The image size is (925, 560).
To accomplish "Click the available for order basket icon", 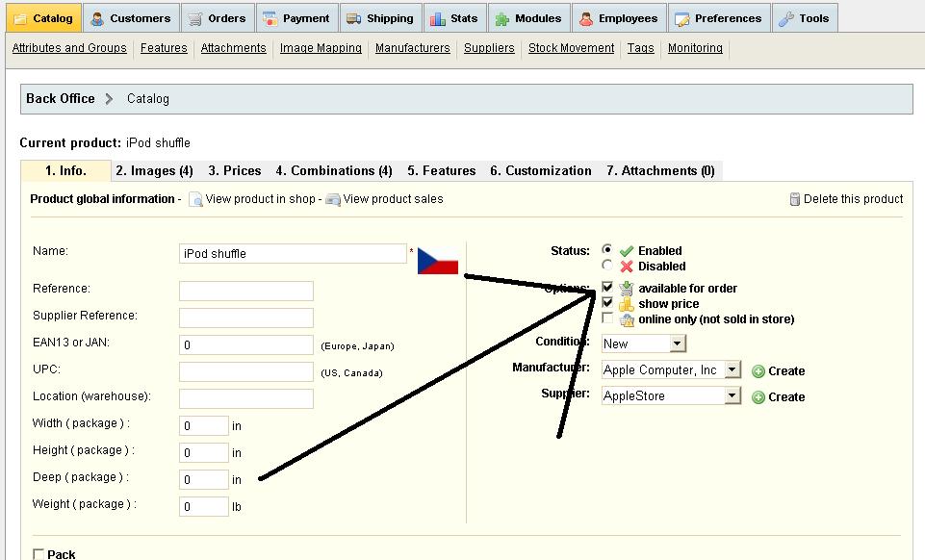I will (x=627, y=289).
